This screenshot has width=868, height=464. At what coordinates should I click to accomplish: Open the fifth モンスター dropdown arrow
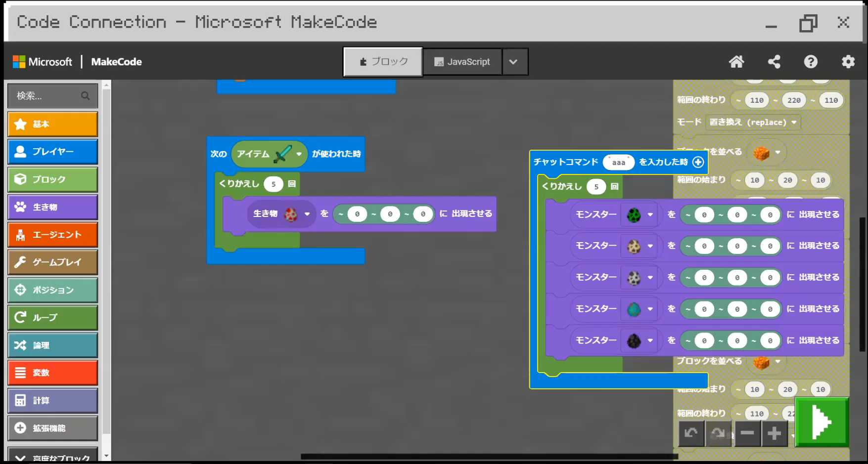(x=650, y=341)
